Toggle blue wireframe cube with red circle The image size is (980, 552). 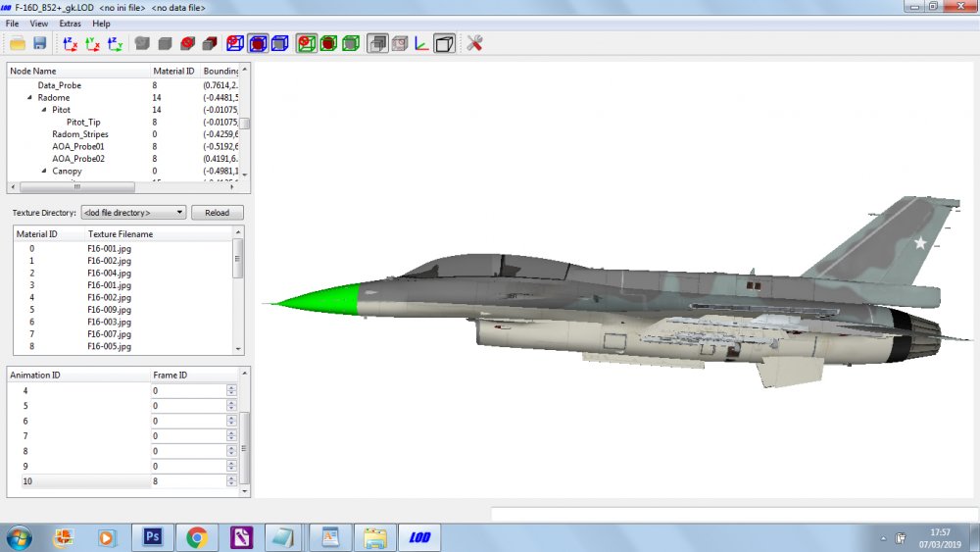tap(235, 43)
